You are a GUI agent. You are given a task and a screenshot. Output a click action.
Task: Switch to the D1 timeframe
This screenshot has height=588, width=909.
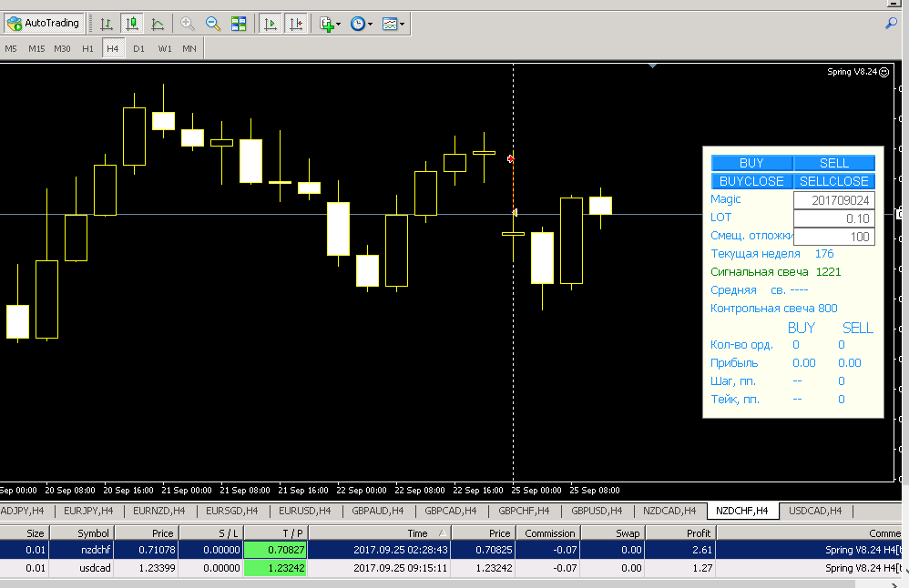(138, 48)
